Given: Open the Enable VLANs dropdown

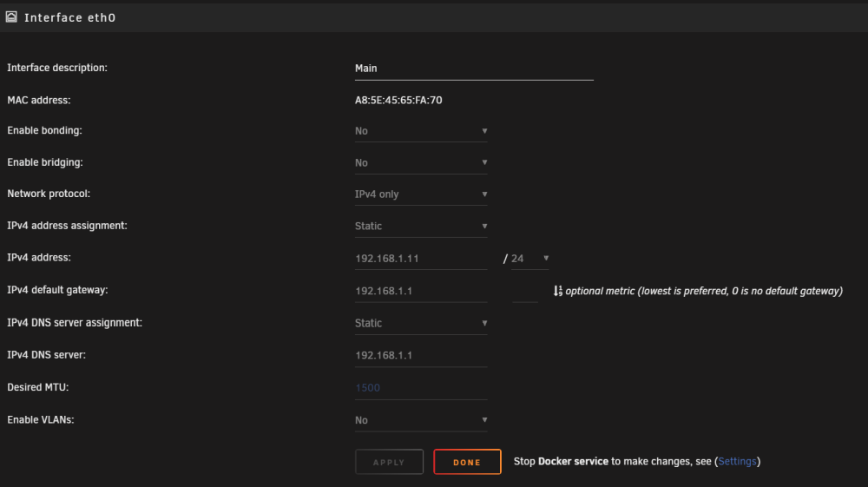Looking at the screenshot, I should (421, 420).
